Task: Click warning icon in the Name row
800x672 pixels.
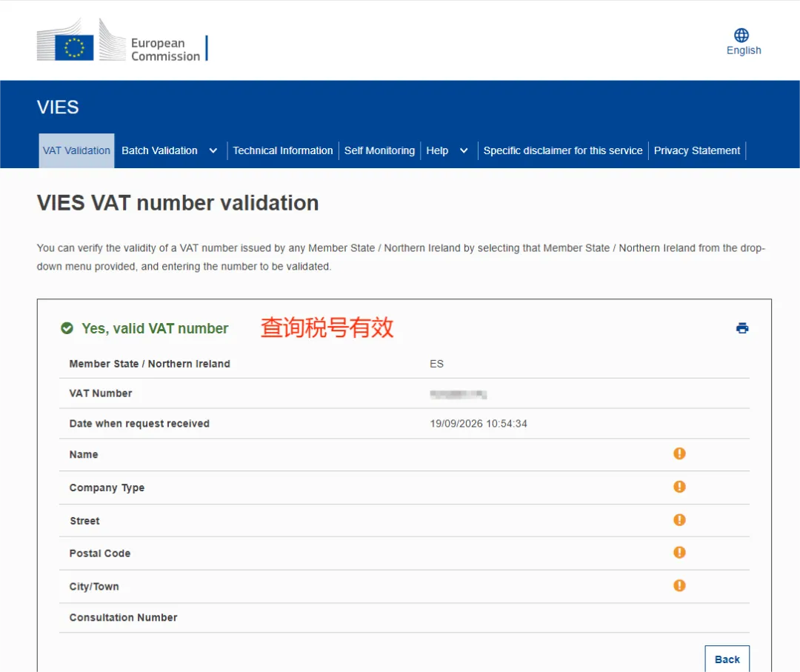Action: 679,453
